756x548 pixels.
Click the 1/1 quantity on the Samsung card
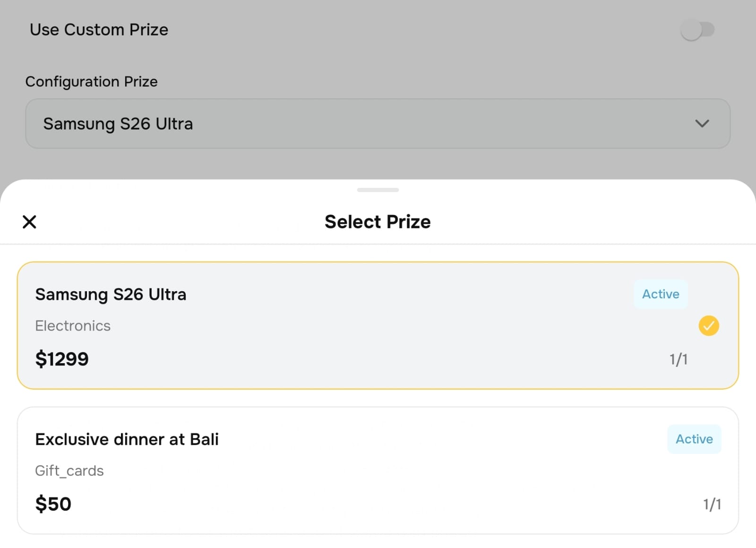678,360
